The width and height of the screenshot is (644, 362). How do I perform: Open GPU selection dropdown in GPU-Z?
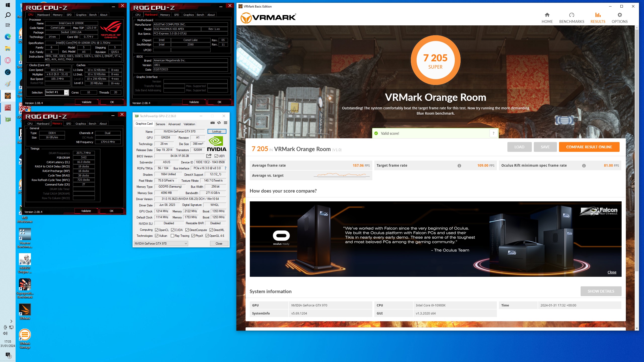point(161,243)
